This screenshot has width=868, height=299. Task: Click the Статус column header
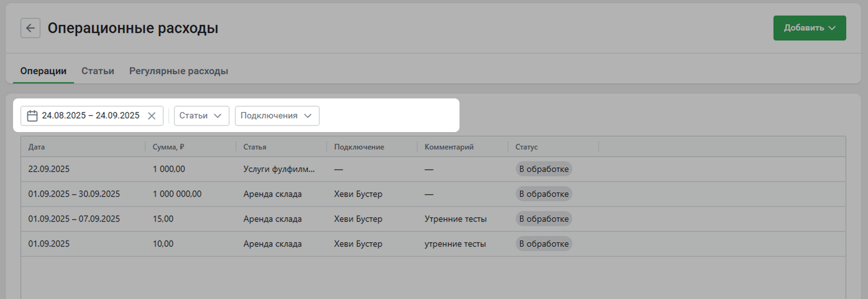(526, 147)
